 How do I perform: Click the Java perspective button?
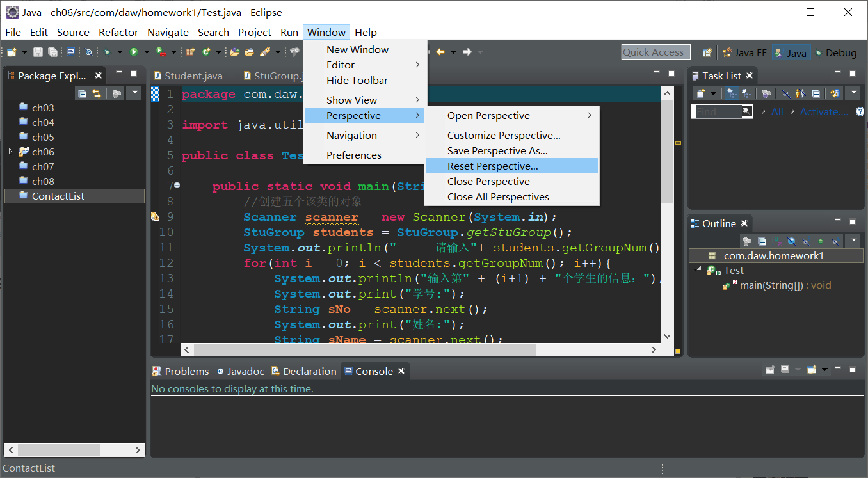791,52
